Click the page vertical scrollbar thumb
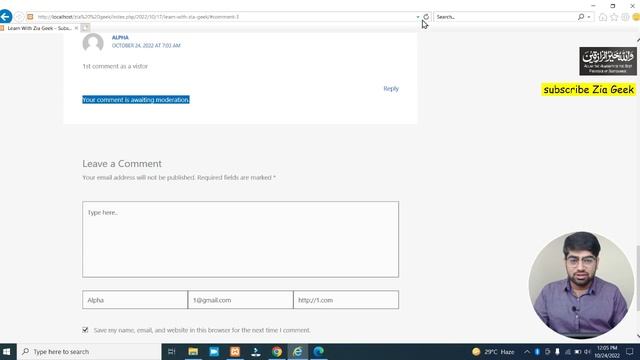This screenshot has width=640, height=360. (638, 278)
